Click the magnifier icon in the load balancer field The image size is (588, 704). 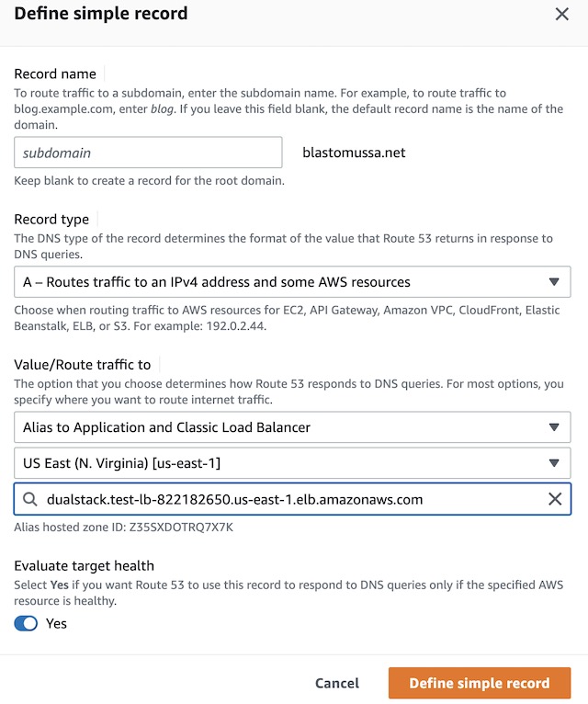30,499
